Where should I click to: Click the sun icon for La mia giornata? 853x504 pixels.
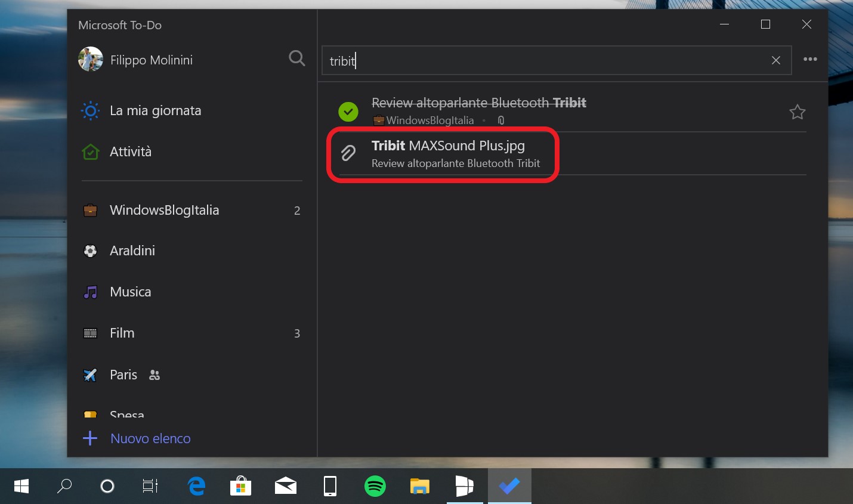click(x=90, y=111)
